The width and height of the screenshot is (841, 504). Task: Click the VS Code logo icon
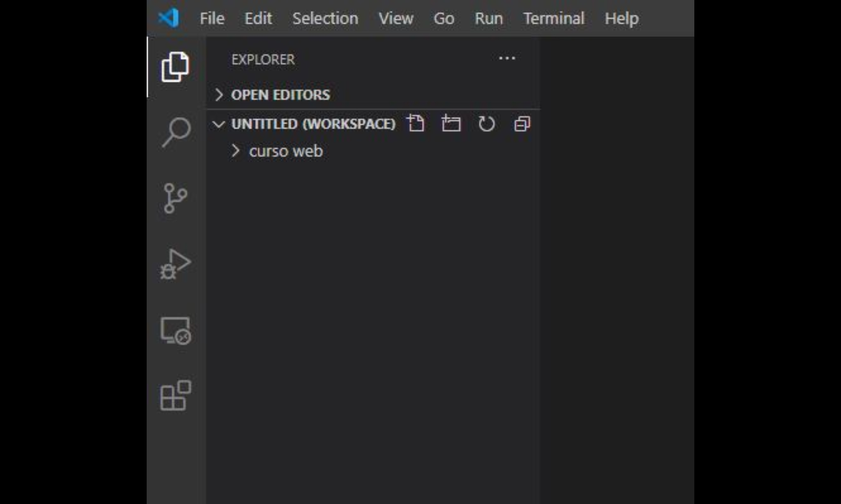click(x=169, y=18)
